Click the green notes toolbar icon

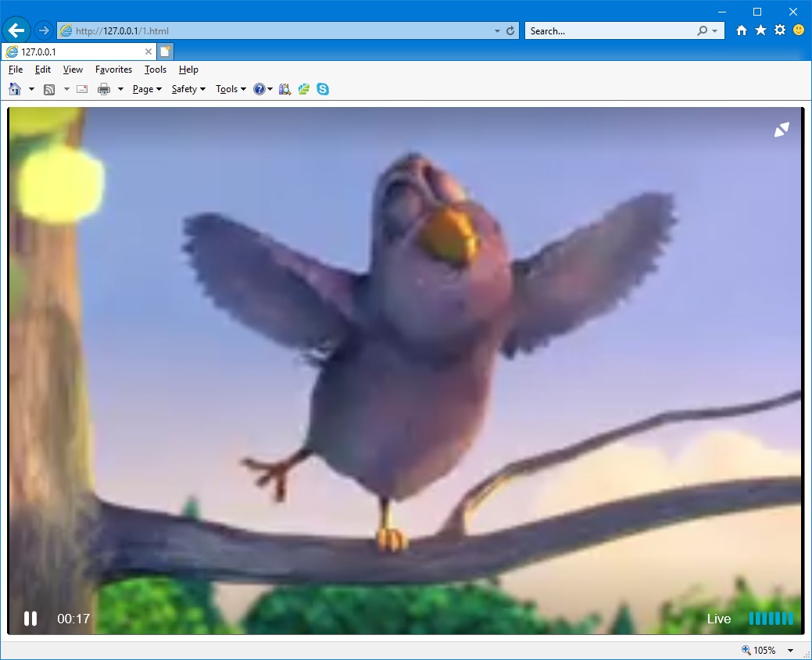[304, 89]
